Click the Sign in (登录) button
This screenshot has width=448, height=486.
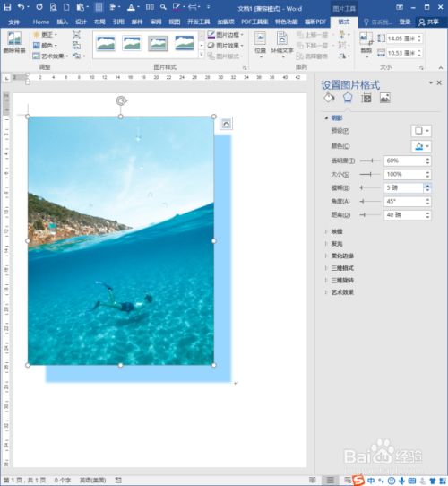405,22
